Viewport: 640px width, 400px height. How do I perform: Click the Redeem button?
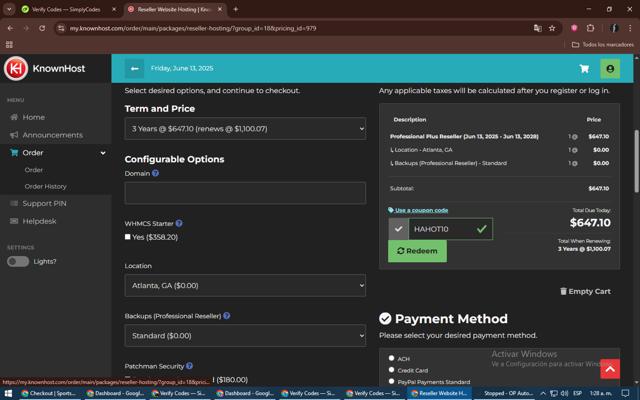[417, 251]
